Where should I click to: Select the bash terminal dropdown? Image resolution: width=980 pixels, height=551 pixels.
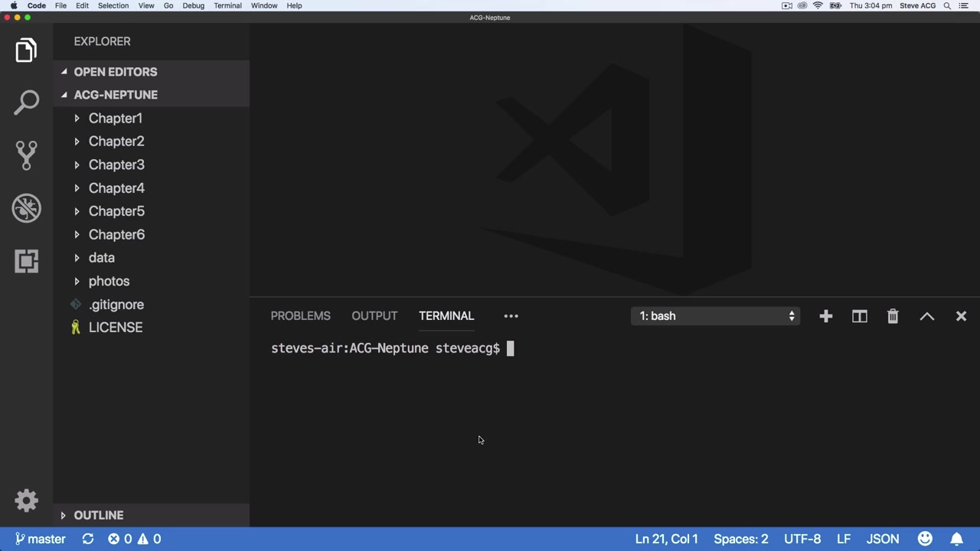point(715,316)
